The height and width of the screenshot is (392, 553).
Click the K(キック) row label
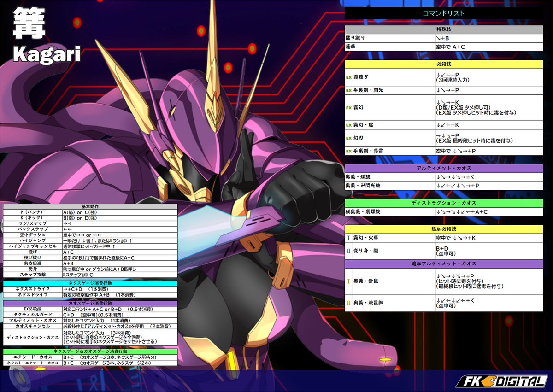33,218
